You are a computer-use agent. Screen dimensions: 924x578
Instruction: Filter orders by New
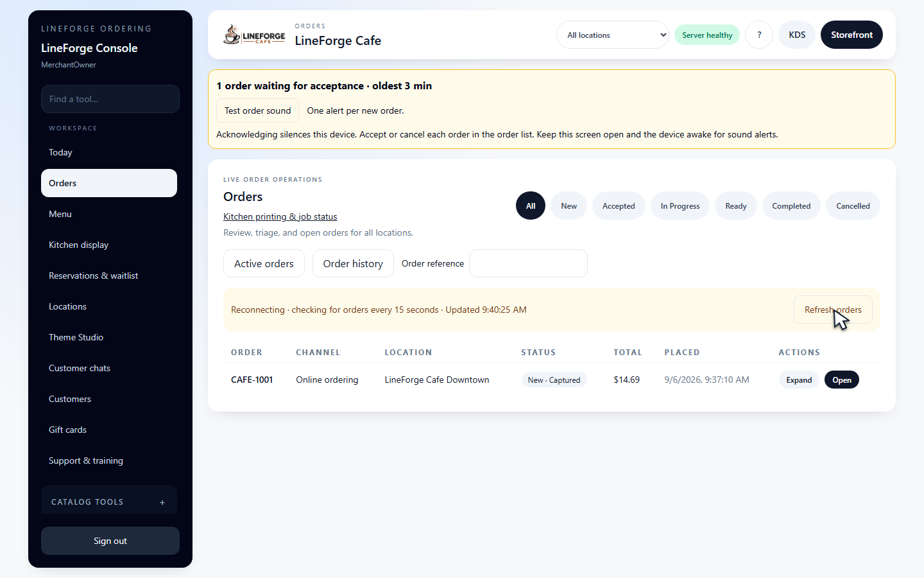click(x=569, y=206)
